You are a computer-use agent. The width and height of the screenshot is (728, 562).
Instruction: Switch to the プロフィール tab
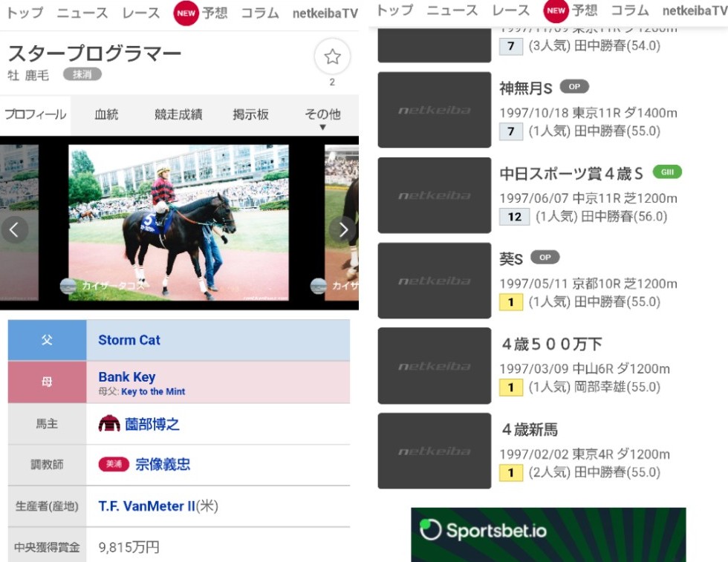click(x=36, y=115)
